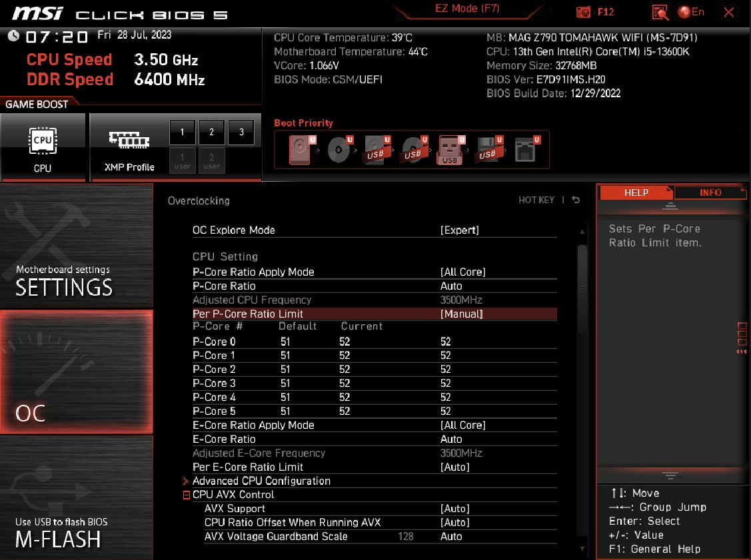Screen dimensions: 751x560
Task: Click the DDR Speed 6400 MHz reading
Action: click(x=116, y=79)
